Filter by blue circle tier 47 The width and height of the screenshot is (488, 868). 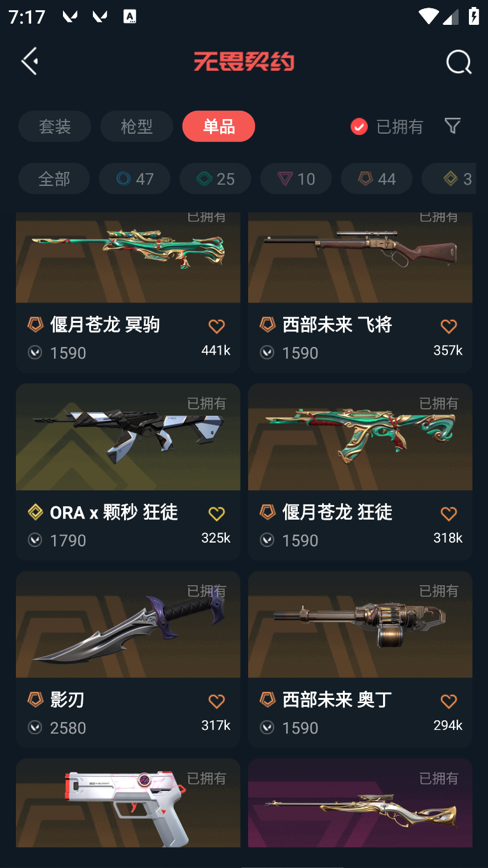(x=135, y=178)
